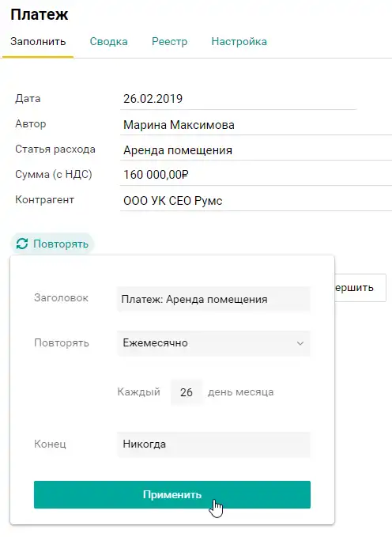Edit the Дата field 26.02.2019
392x537 pixels.
click(238, 99)
